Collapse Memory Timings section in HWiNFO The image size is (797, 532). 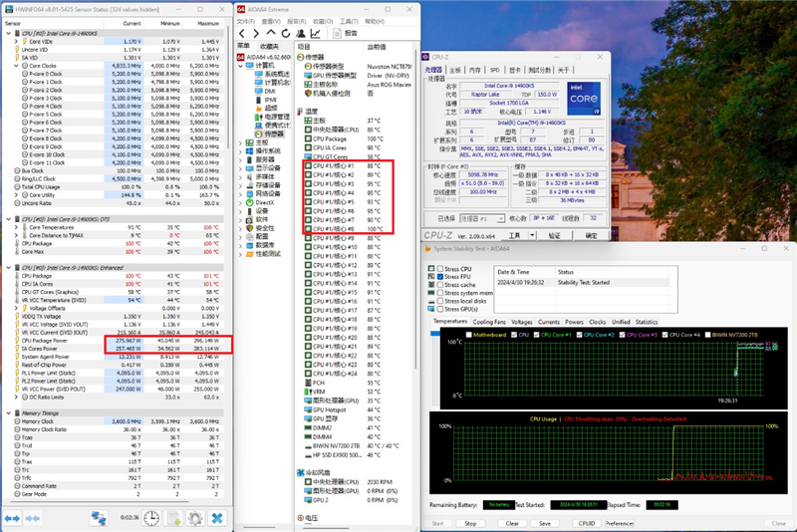(9, 413)
